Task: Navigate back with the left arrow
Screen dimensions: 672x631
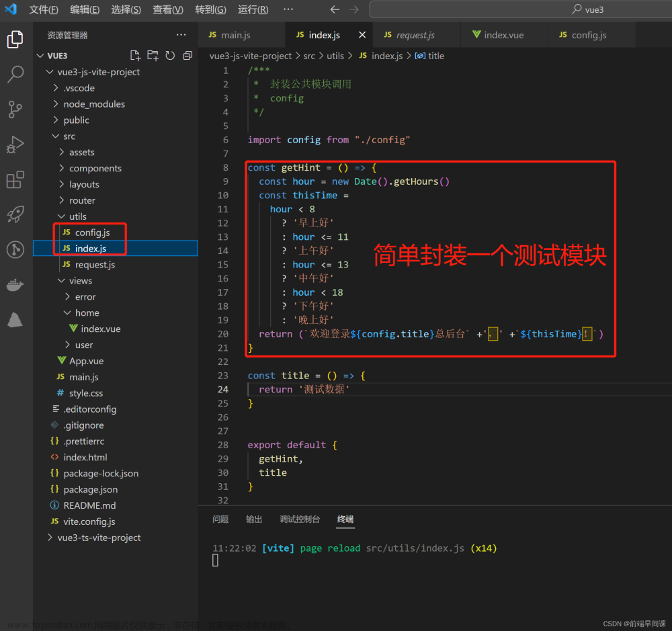Action: [x=335, y=9]
